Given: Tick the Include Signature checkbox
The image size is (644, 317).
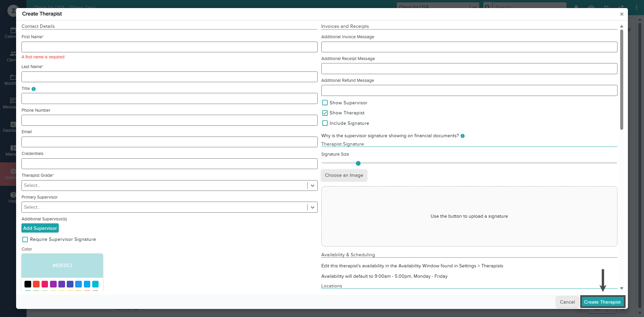Looking at the screenshot, I should tap(325, 123).
